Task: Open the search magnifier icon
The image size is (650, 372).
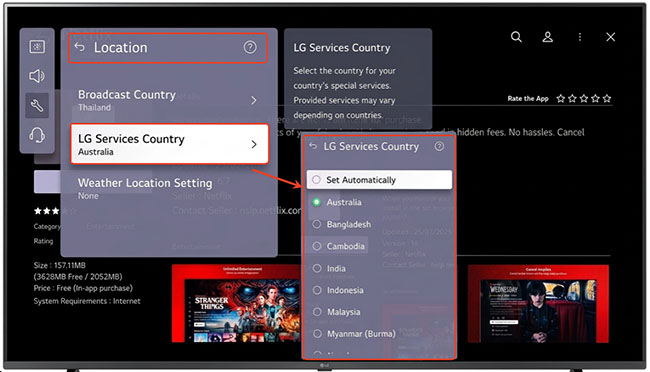Action: click(x=516, y=37)
